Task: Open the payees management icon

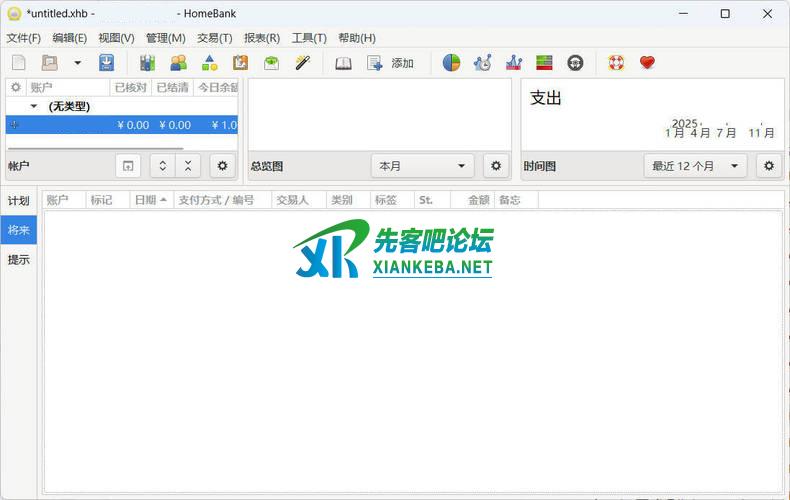Action: click(x=178, y=63)
